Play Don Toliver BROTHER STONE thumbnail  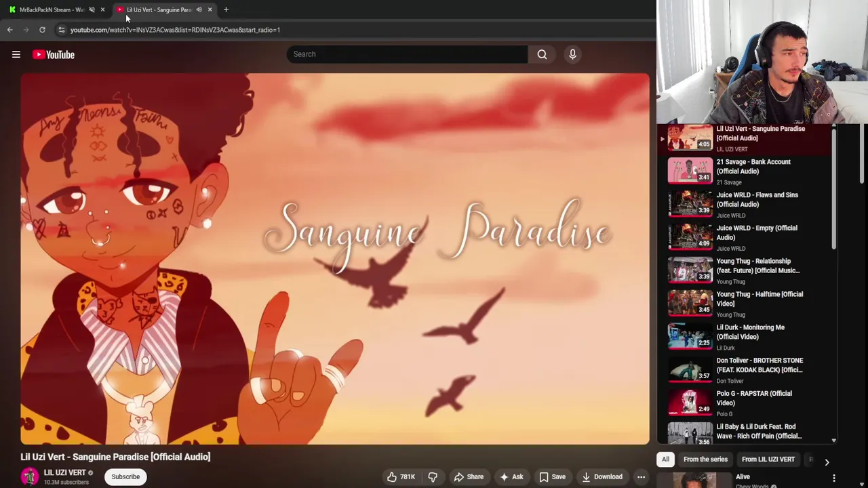click(x=690, y=370)
